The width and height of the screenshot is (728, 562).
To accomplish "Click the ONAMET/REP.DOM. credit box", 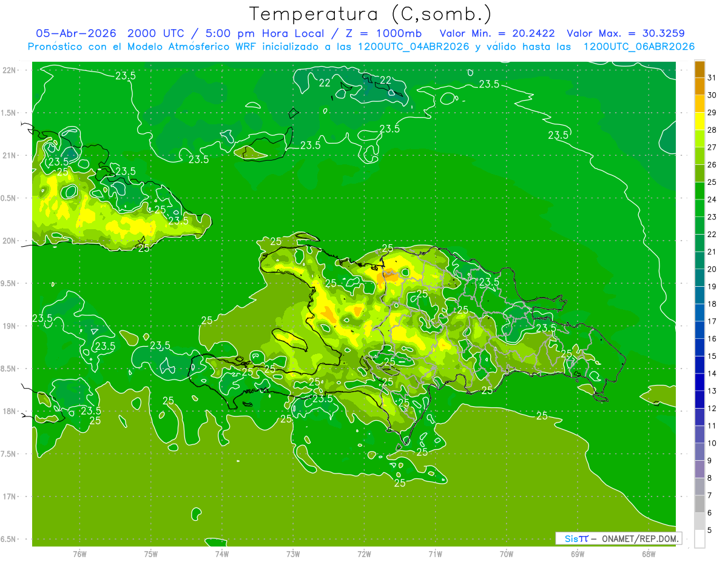I will [619, 538].
